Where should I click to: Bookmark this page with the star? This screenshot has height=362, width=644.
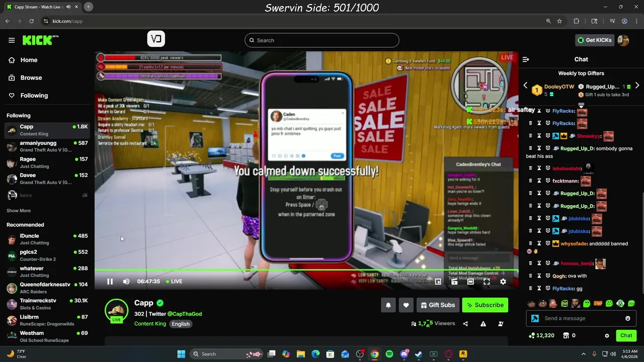559,21
